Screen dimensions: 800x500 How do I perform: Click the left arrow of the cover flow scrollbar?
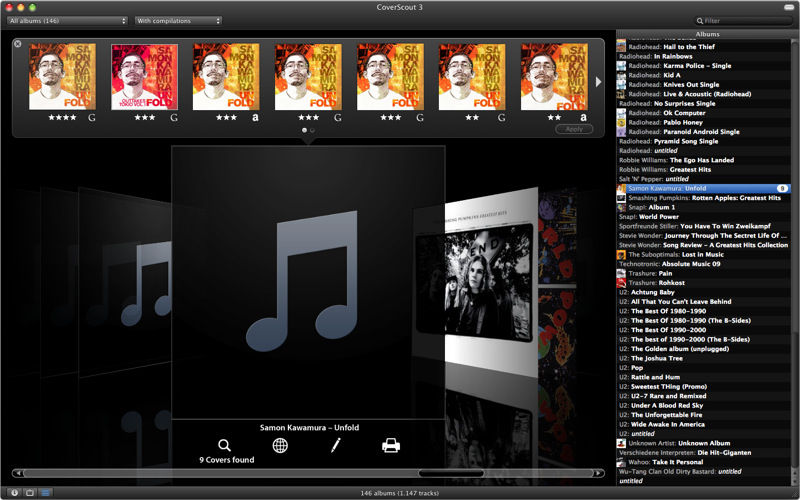[x=18, y=473]
